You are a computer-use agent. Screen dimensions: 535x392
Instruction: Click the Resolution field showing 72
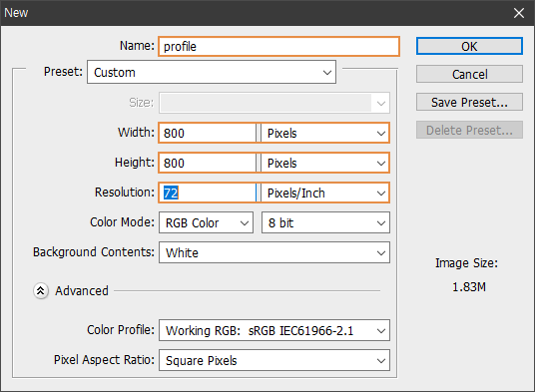point(207,193)
